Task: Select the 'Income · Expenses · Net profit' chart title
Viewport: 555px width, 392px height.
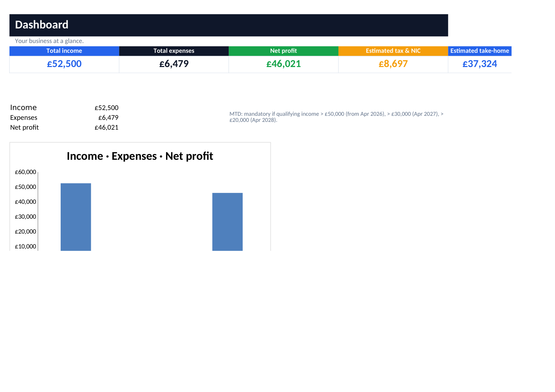Action: pyautogui.click(x=140, y=156)
